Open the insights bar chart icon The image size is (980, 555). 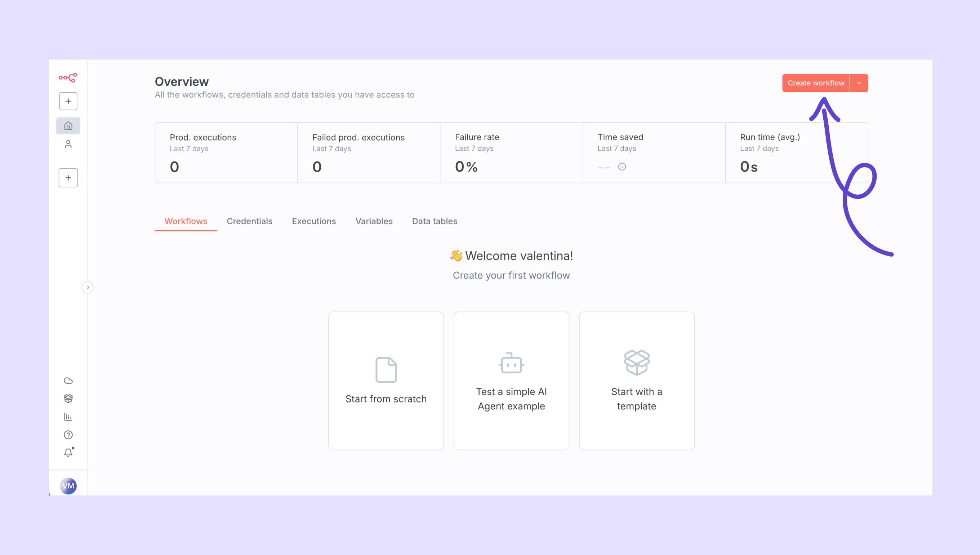(x=68, y=417)
